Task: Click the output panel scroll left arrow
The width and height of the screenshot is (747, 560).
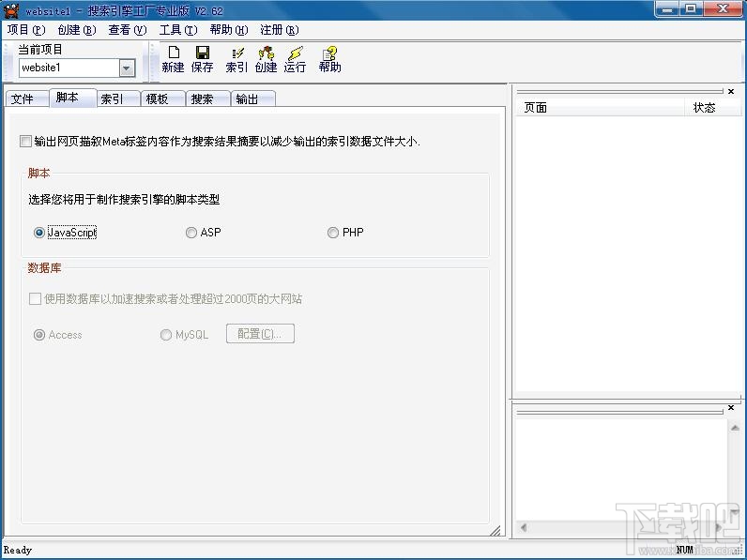Action: [x=524, y=527]
